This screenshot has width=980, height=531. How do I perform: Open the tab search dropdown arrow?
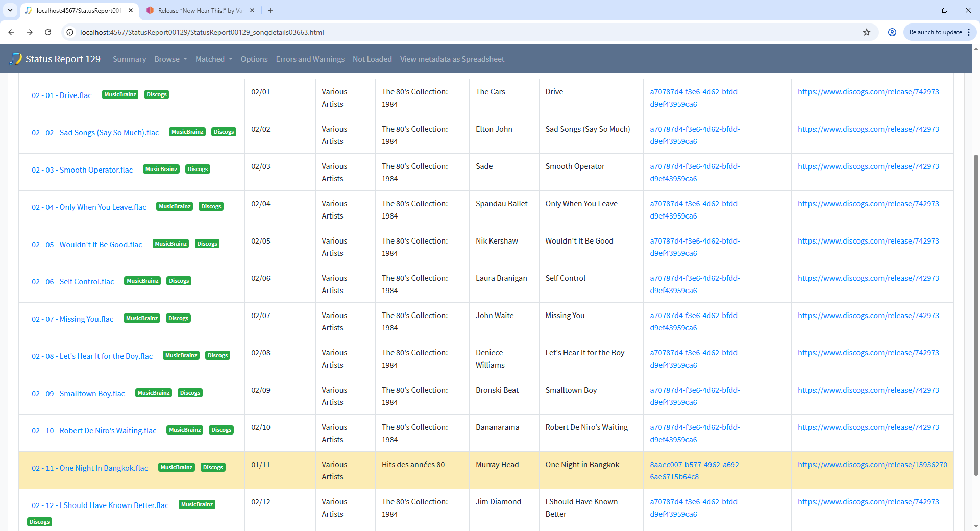(10, 10)
